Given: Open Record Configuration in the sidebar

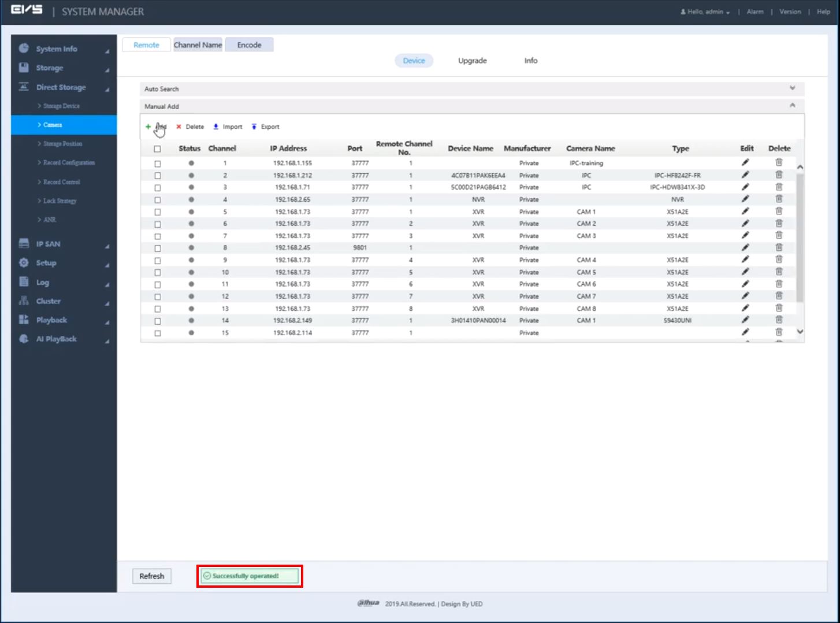Looking at the screenshot, I should (69, 163).
